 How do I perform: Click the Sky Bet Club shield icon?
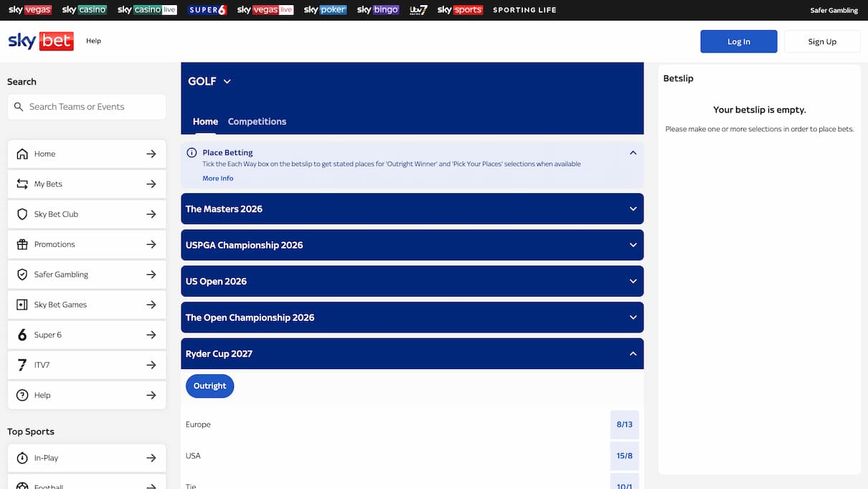(22, 214)
